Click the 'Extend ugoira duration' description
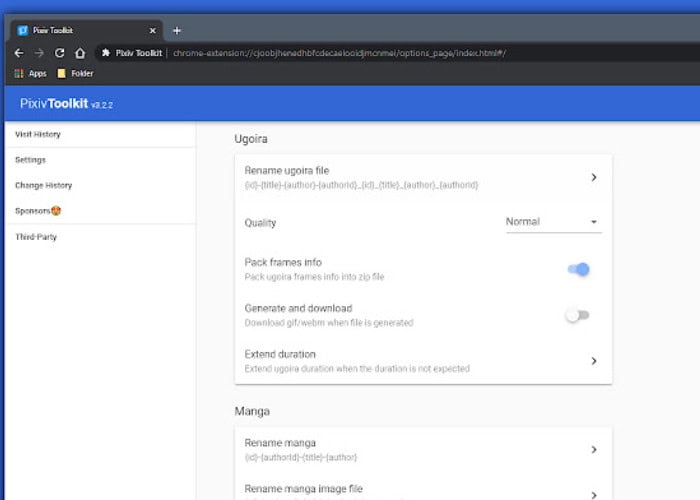The width and height of the screenshot is (700, 500). click(357, 369)
